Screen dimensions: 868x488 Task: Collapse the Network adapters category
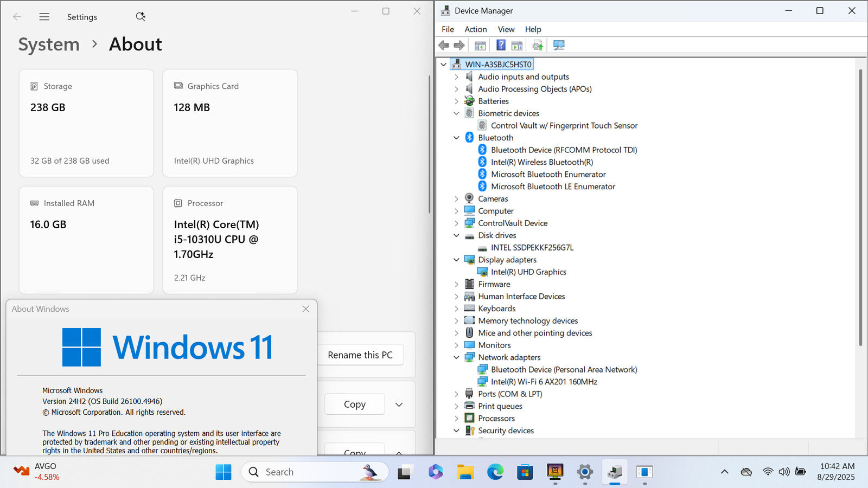456,357
